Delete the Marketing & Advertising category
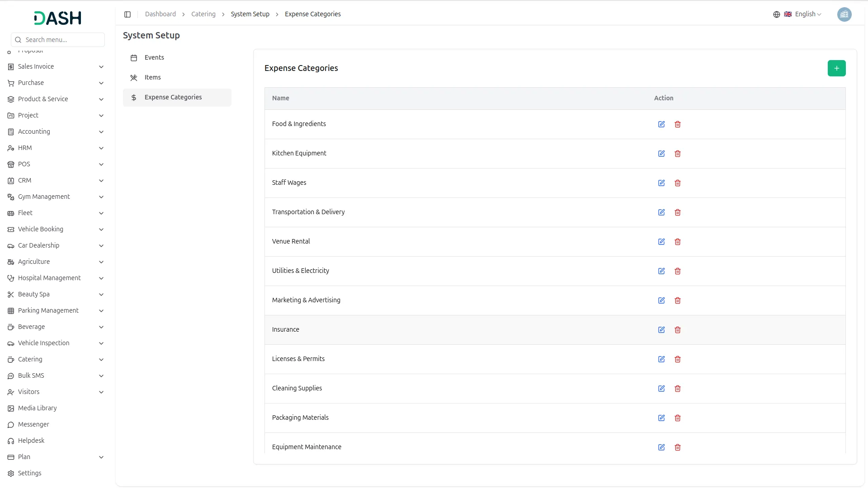The image size is (868, 488). [x=678, y=300]
